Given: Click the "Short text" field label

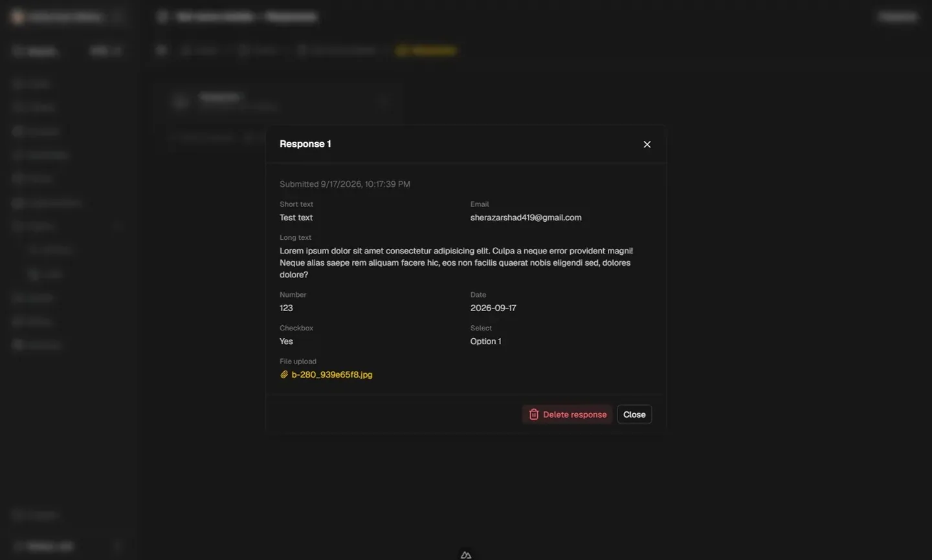Looking at the screenshot, I should [296, 204].
